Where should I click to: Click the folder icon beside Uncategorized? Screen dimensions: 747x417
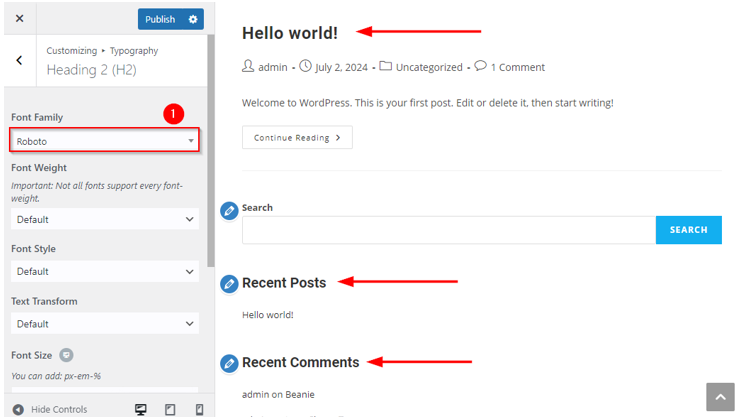385,66
